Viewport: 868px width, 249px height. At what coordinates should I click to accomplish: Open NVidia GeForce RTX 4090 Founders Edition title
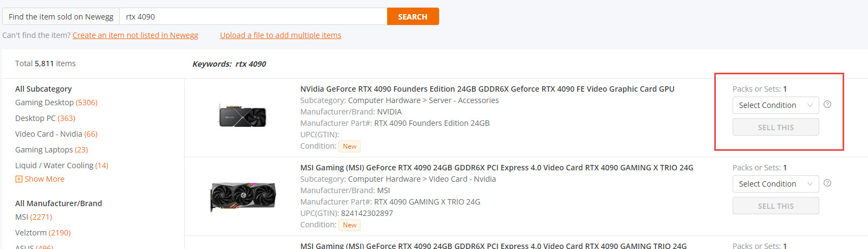[487, 89]
